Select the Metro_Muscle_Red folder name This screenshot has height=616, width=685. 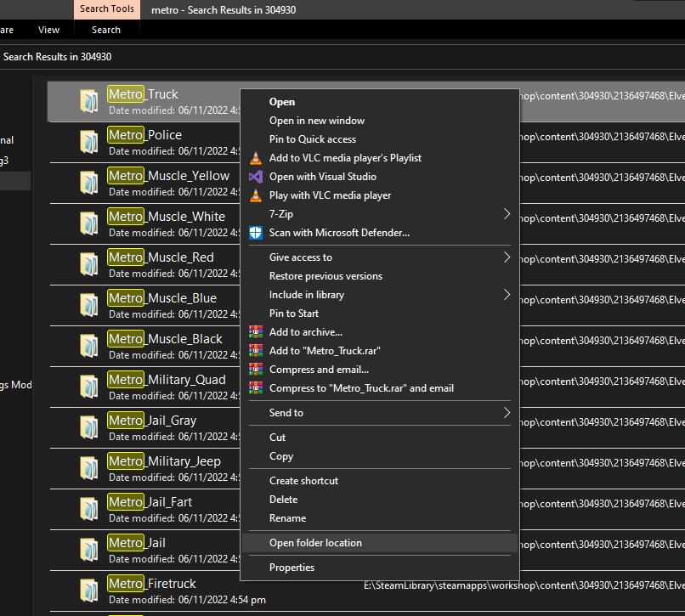[x=161, y=257]
